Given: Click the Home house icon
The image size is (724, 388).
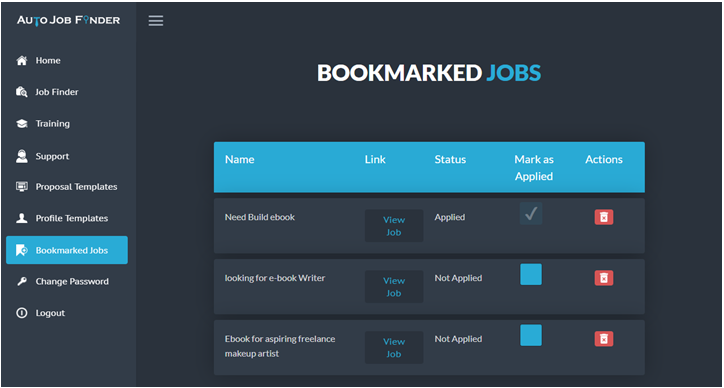Looking at the screenshot, I should click(22, 61).
